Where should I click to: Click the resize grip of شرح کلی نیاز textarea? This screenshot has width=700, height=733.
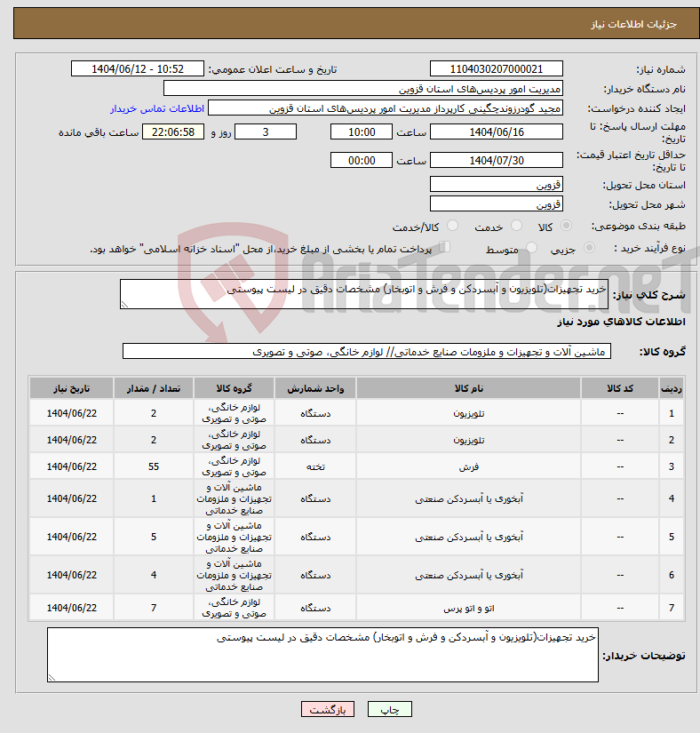(x=124, y=305)
